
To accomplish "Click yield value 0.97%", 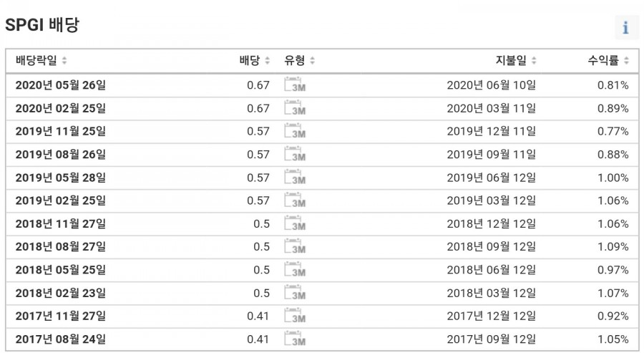I will [613, 270].
